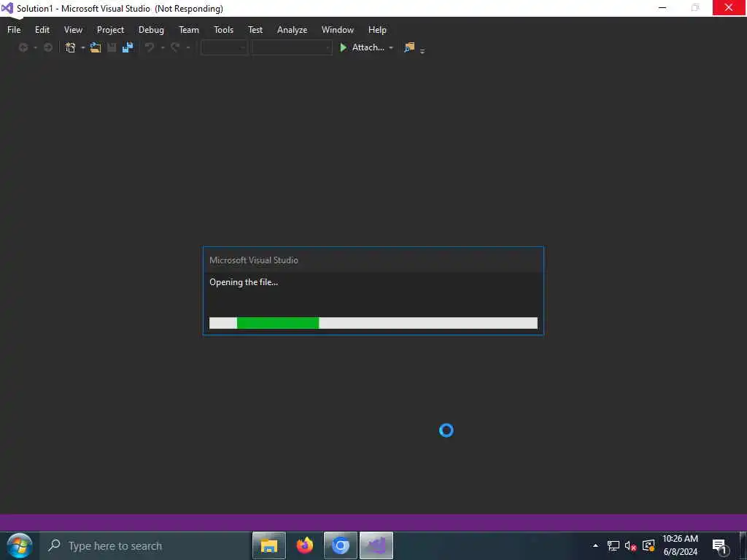Click the Find in Files toolbar icon
Viewport: 747px width, 560px height.
(409, 47)
